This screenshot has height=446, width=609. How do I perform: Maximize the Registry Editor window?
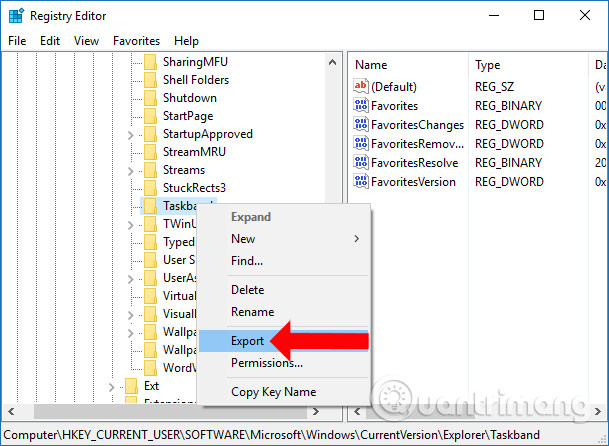[x=539, y=16]
